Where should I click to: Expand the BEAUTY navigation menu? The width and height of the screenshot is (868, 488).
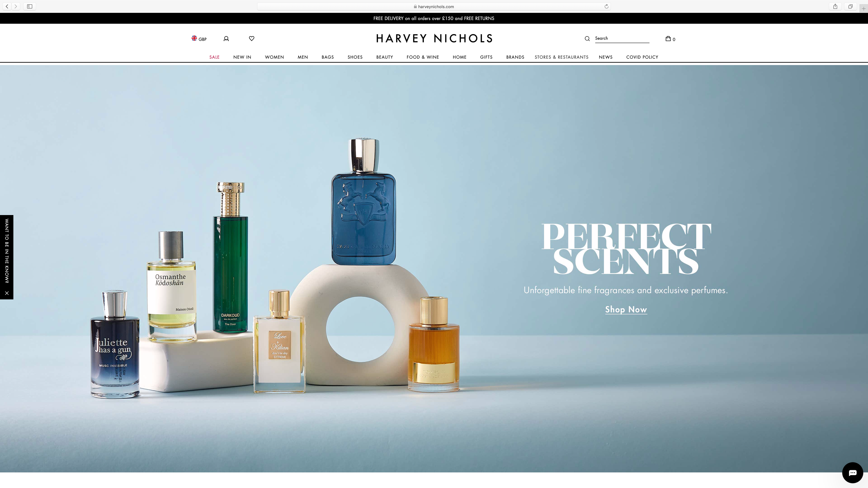click(384, 57)
